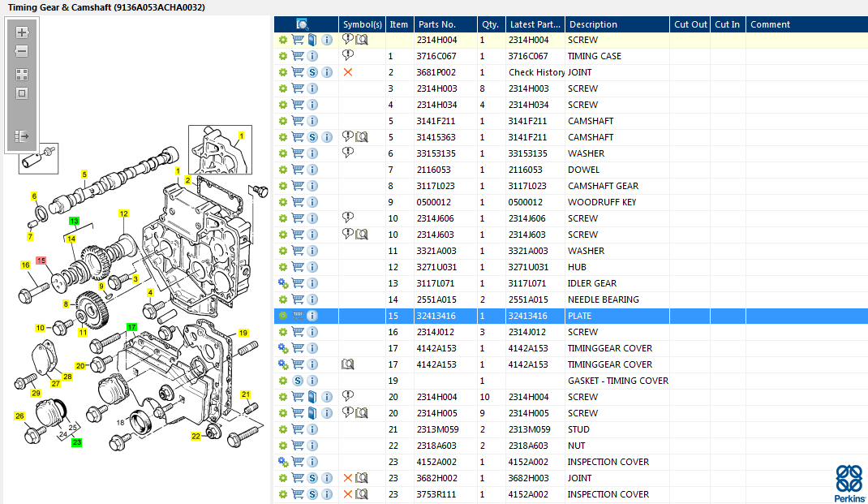Click the Perkins logo
Image resolution: width=868 pixels, height=504 pixels.
849,483
